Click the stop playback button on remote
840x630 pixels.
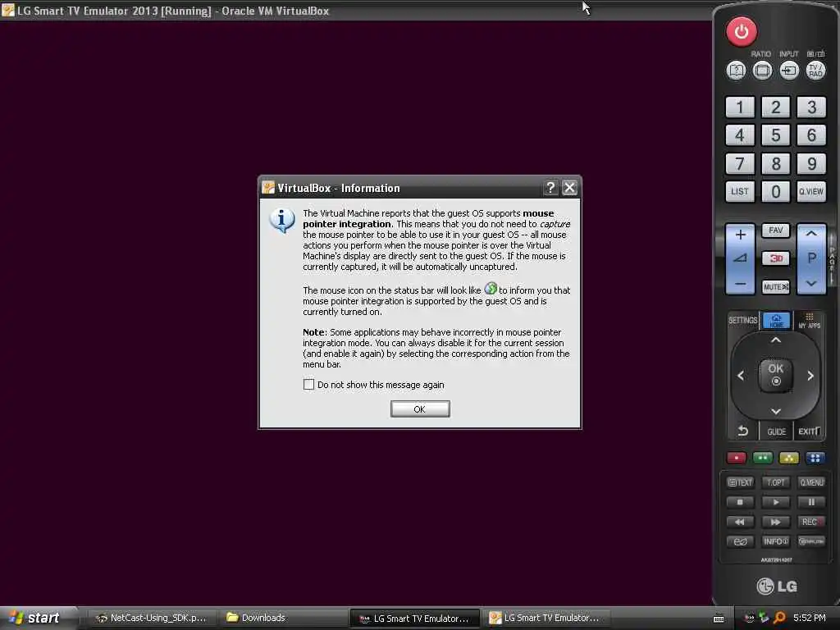(x=740, y=503)
